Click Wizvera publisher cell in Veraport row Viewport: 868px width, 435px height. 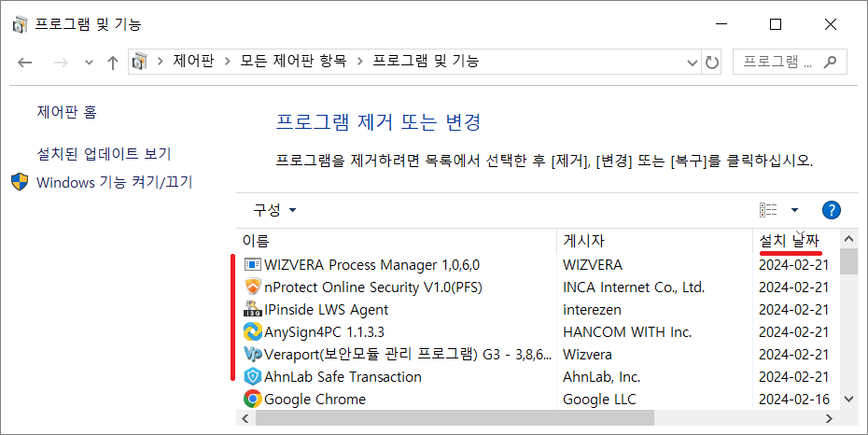point(587,354)
